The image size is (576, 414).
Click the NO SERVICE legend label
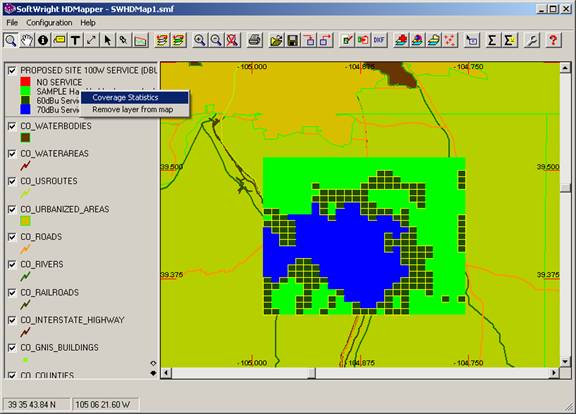59,82
